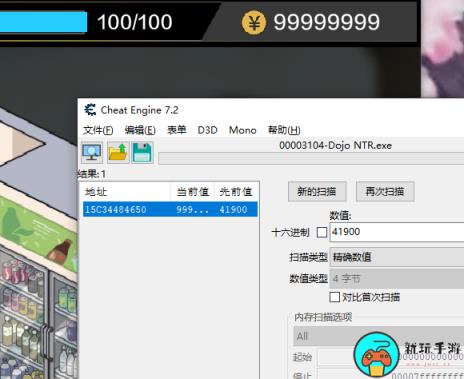
Task: Open the All memory region dropdown
Action: tap(378, 336)
